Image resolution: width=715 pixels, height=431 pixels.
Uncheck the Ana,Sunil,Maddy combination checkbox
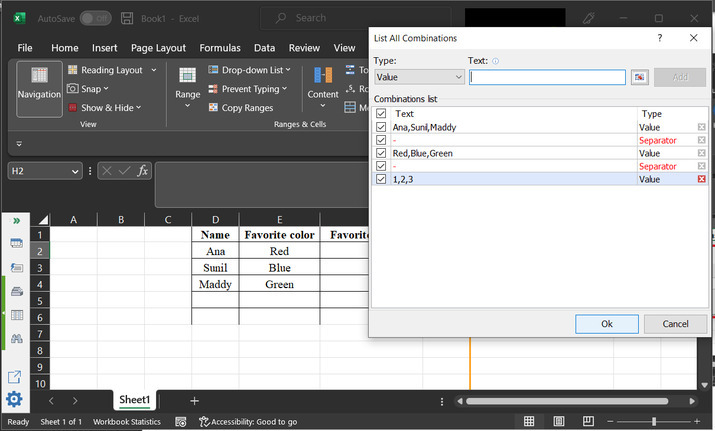(381, 127)
